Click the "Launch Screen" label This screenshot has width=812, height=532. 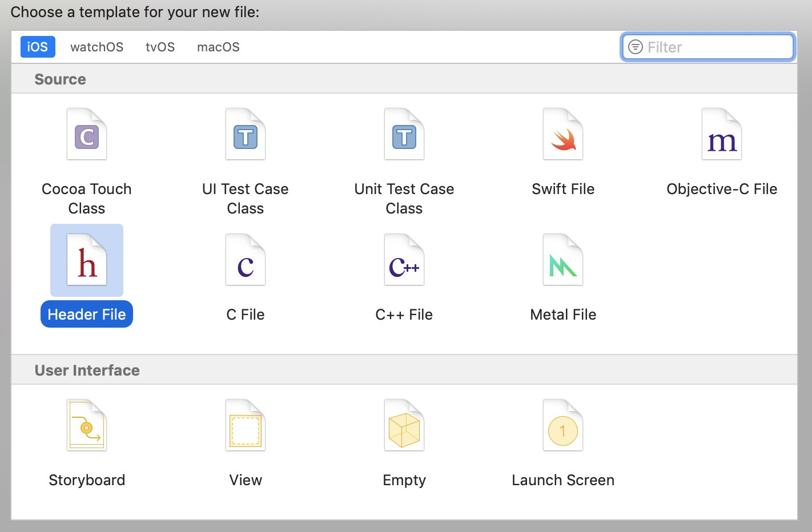(563, 480)
